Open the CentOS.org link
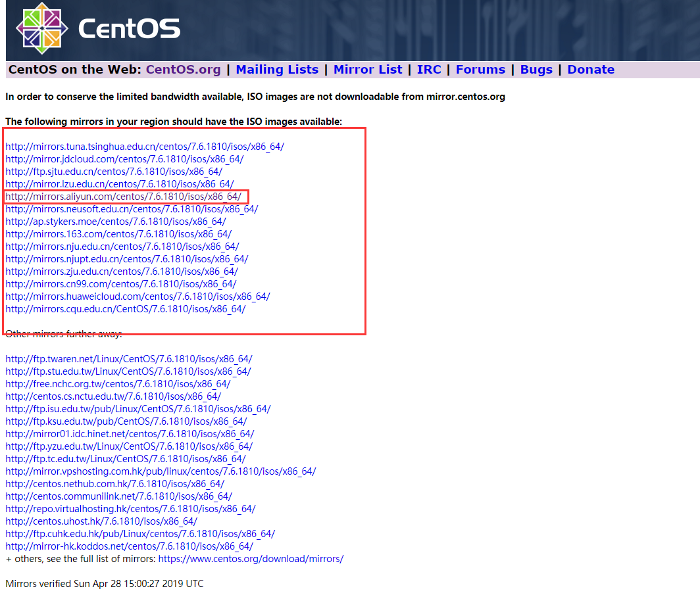 pos(183,70)
